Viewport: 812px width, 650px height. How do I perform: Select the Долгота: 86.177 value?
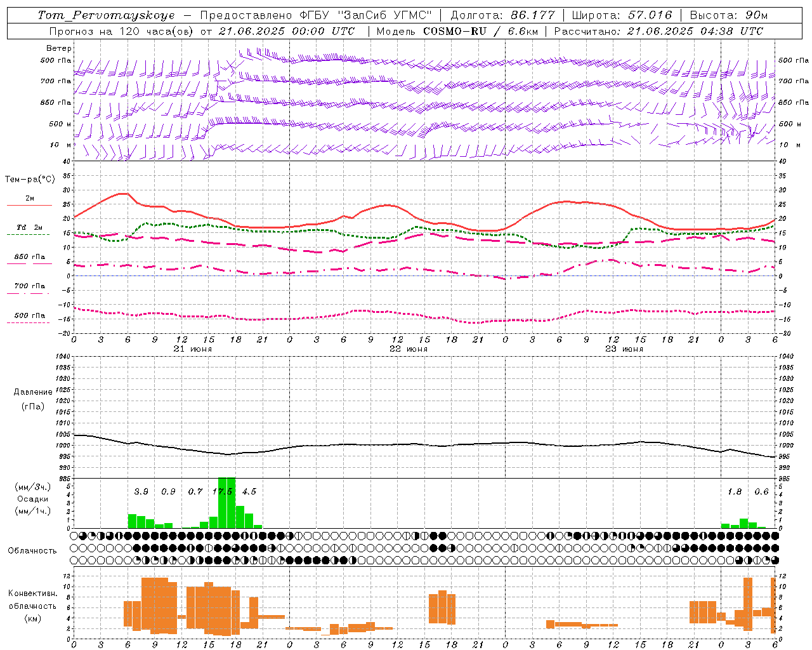click(502, 15)
